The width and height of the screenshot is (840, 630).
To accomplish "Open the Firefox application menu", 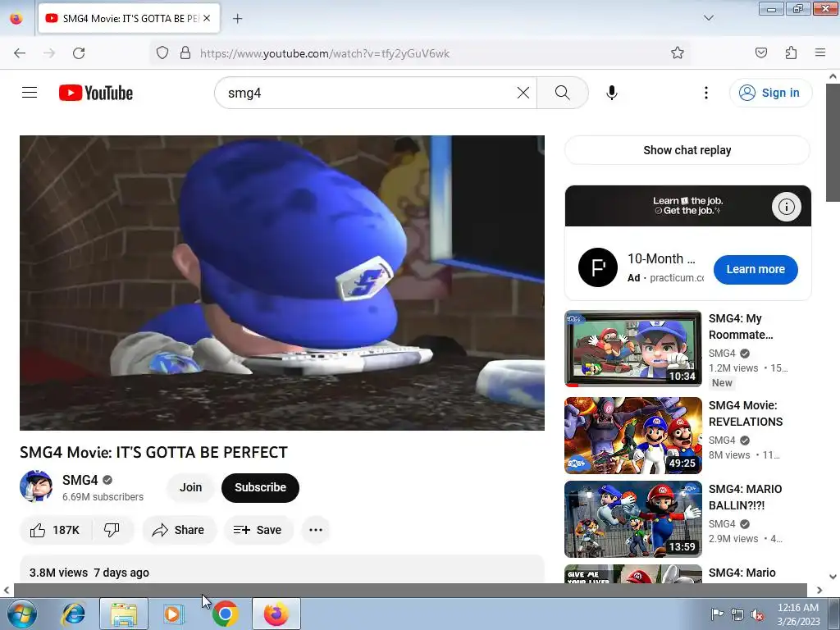I will point(820,53).
